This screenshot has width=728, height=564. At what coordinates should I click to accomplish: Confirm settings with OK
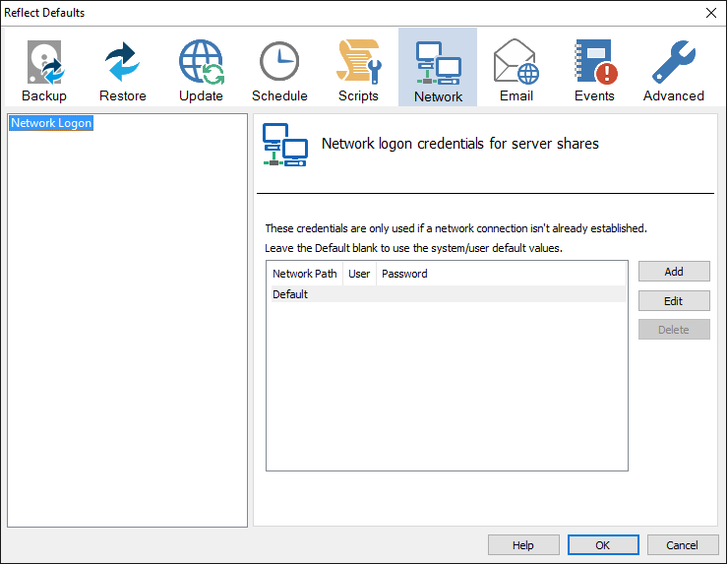click(x=603, y=545)
